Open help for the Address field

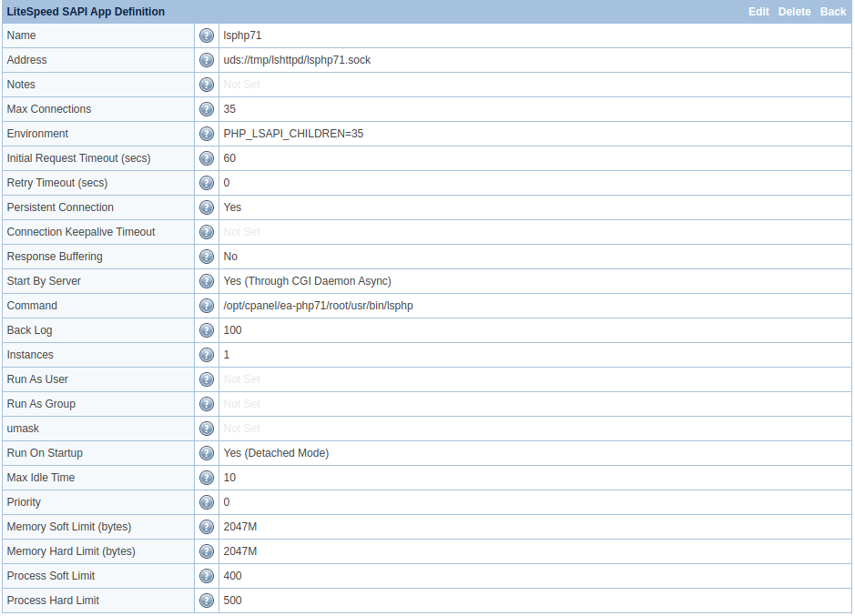(x=207, y=60)
